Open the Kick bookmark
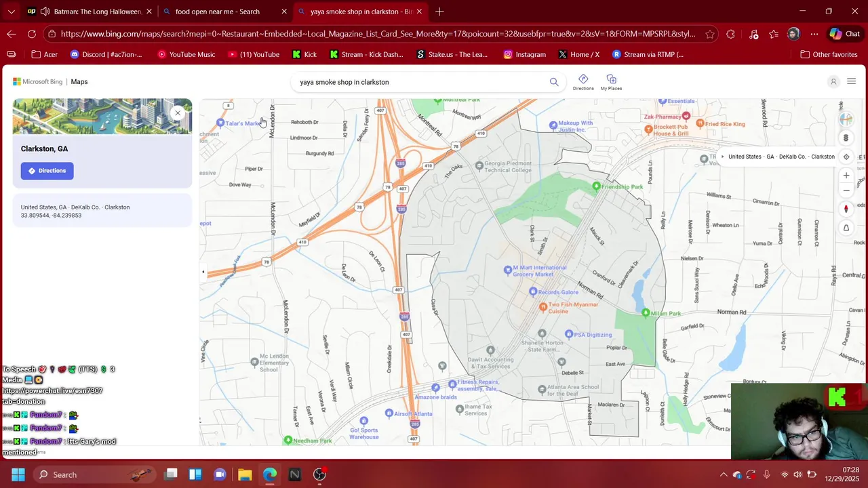 pyautogui.click(x=304, y=54)
